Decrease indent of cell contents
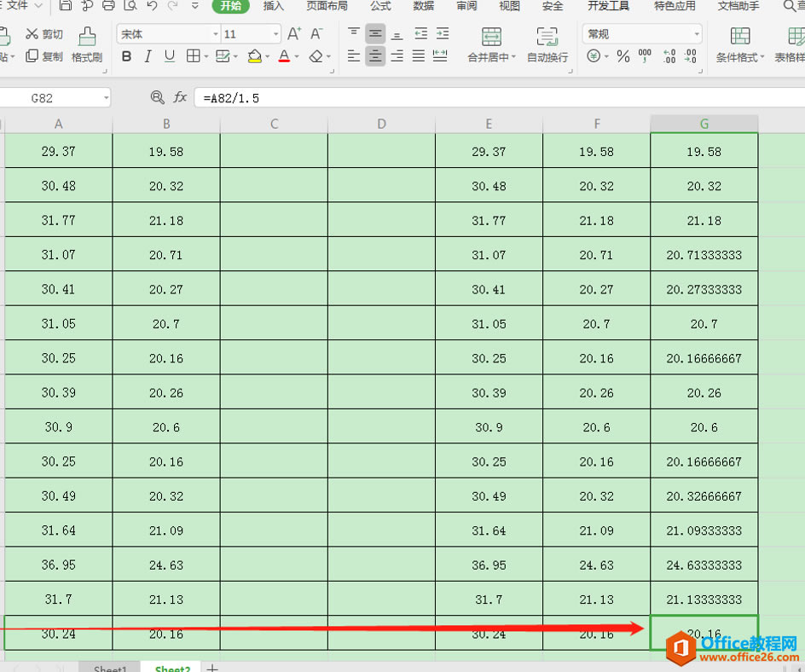The width and height of the screenshot is (805, 672). coord(421,34)
